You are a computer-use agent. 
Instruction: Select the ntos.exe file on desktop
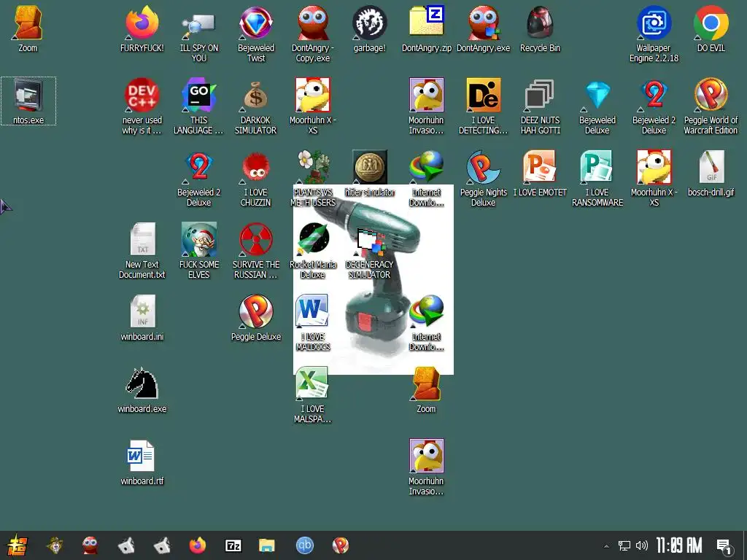coord(28,101)
